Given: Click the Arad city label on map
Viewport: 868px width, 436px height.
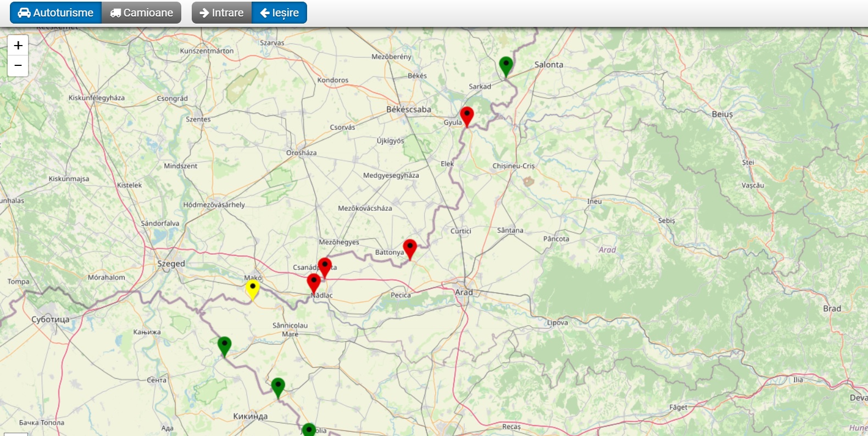Looking at the screenshot, I should [x=464, y=292].
